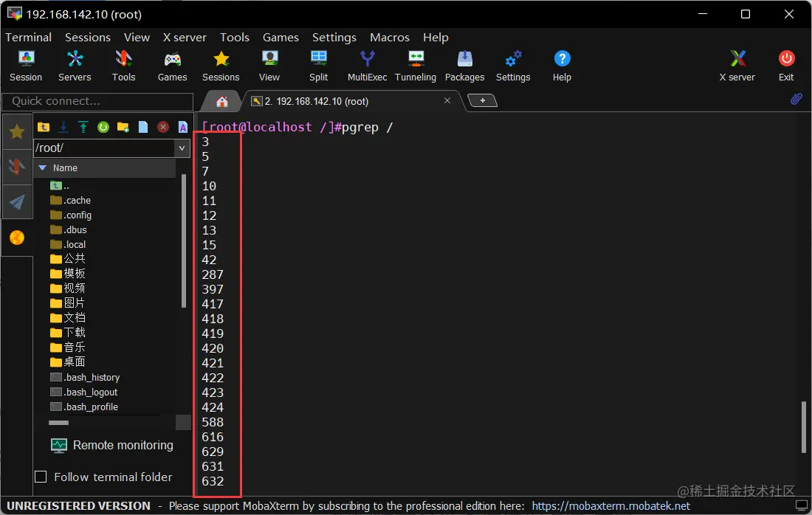Screen dimensions: 812x515
Task: Click the paperclip attachment icon
Action: (796, 99)
